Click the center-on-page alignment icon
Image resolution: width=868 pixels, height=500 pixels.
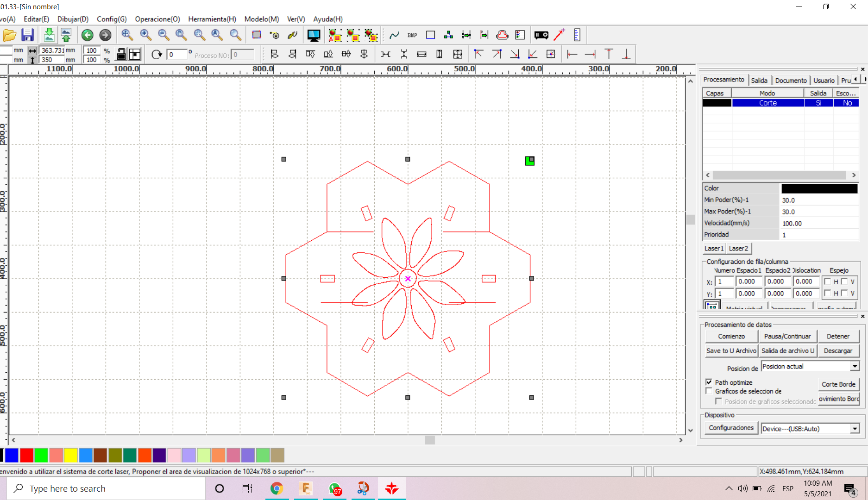(x=551, y=54)
